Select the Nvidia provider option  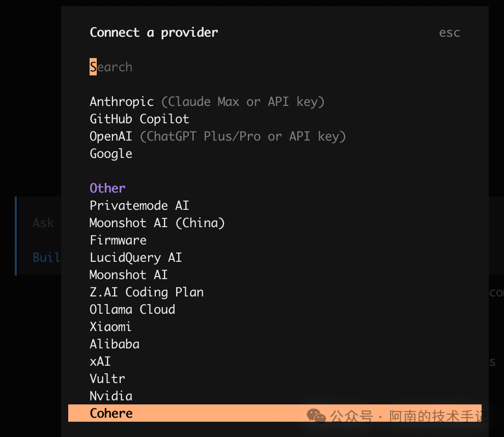click(x=110, y=396)
